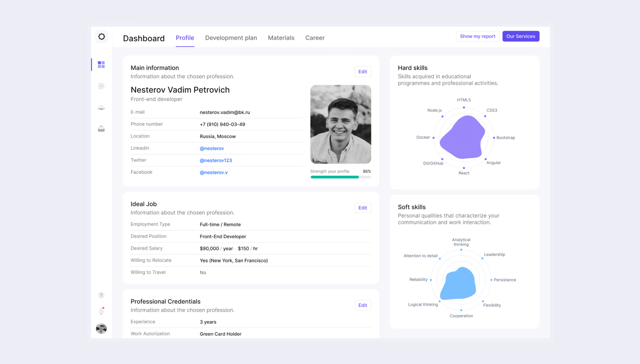Open the Development plan tab
This screenshot has height=364, width=640.
tap(231, 38)
